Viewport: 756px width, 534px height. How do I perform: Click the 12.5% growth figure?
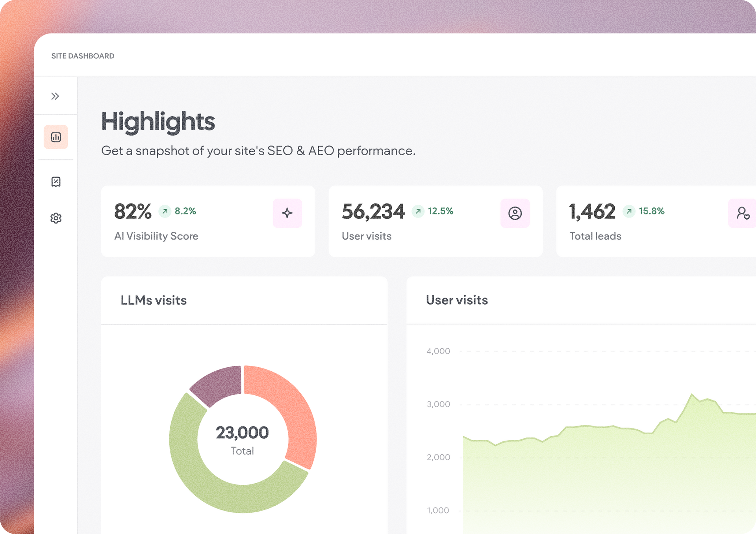click(x=441, y=211)
